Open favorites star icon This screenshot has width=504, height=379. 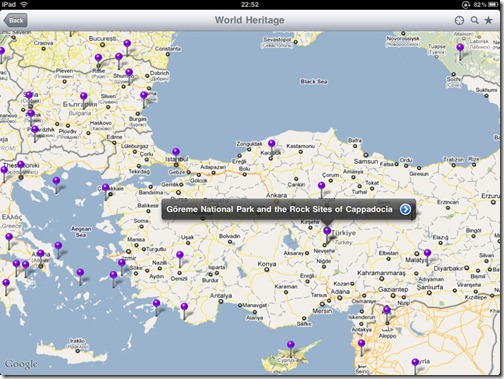tap(489, 20)
